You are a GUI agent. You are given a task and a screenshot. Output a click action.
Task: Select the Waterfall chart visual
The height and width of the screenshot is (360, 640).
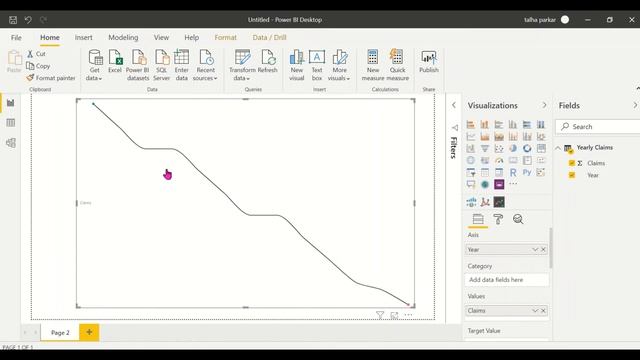(471, 149)
